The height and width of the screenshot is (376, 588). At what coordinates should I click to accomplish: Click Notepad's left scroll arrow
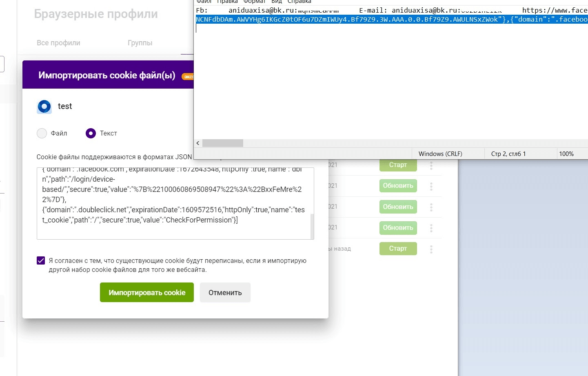tap(198, 143)
